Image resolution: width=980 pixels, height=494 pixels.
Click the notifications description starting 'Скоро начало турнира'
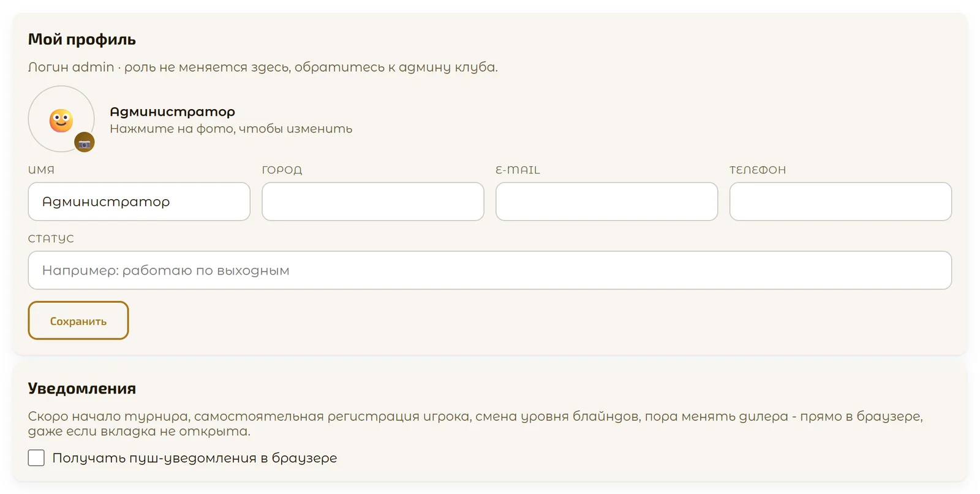475,424
